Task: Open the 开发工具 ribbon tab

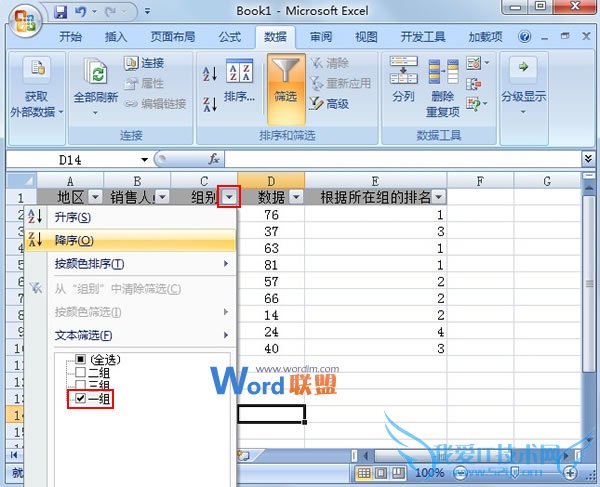Action: [x=423, y=37]
